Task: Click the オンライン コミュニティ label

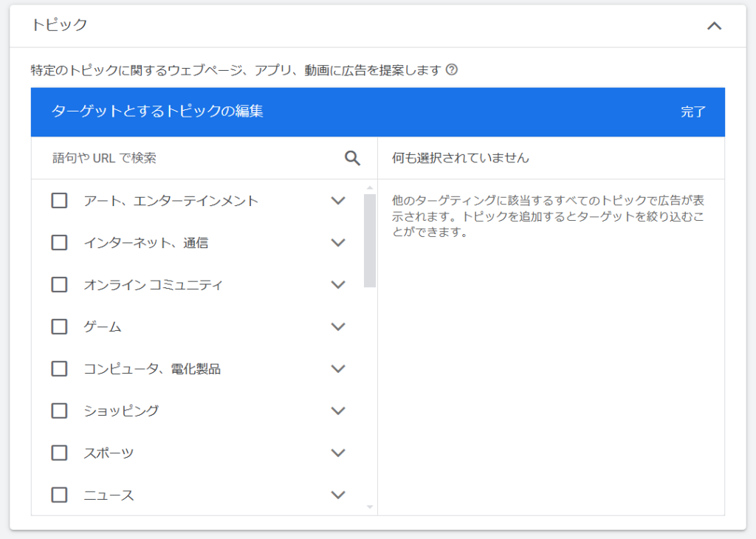Action: 154,285
